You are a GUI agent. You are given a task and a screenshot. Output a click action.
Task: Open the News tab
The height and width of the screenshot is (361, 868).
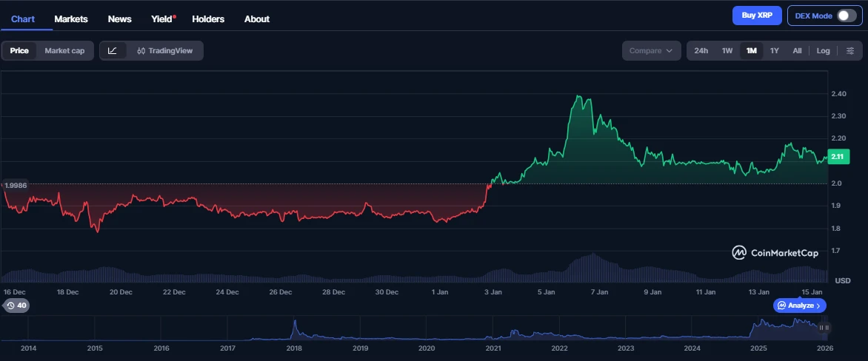click(119, 18)
